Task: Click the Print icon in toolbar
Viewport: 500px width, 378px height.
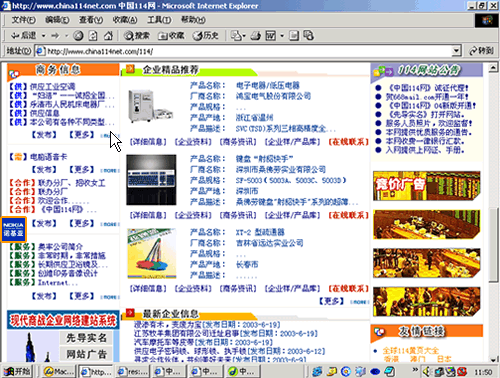Action: tap(256, 36)
